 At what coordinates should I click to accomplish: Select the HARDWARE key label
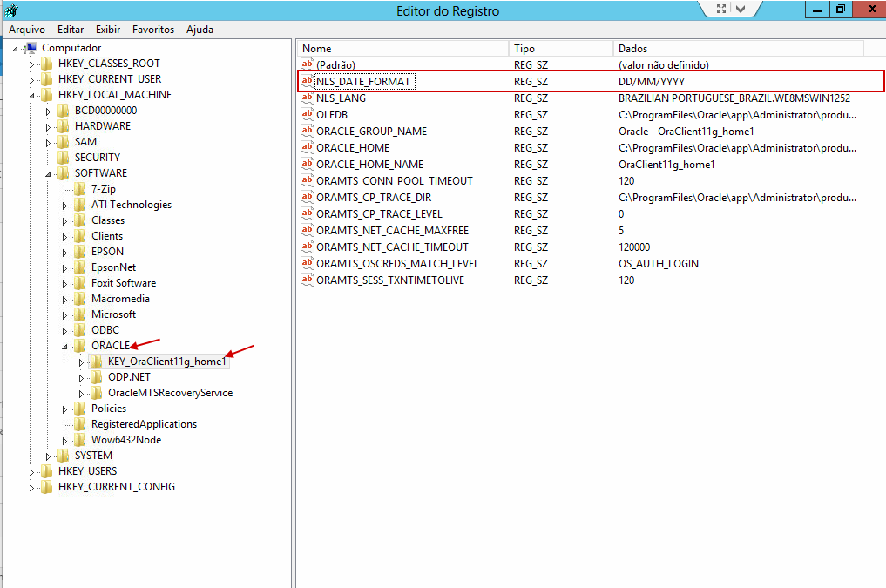(102, 126)
